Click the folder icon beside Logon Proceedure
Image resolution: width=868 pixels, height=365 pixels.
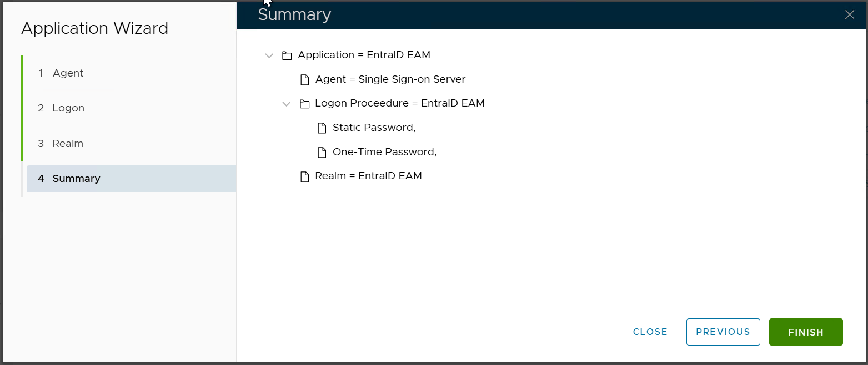click(304, 104)
